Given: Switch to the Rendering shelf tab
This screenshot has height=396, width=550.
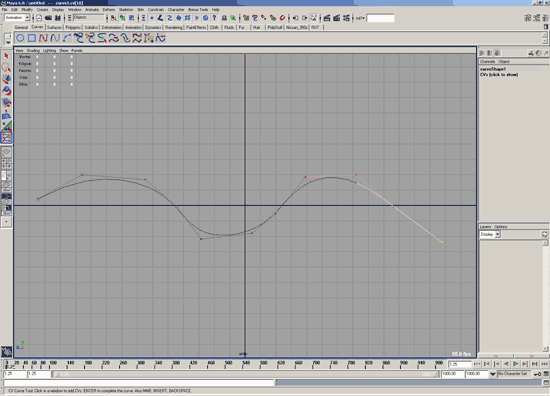Looking at the screenshot, I should [174, 27].
